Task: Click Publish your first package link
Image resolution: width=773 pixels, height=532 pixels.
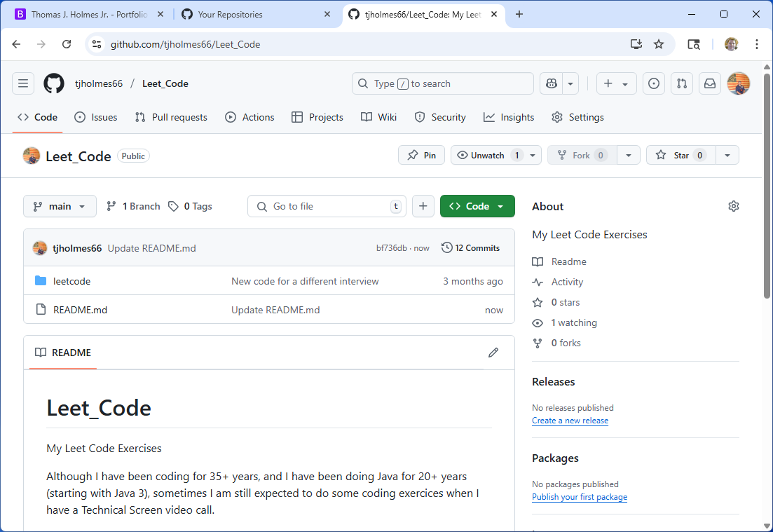Action: (580, 497)
